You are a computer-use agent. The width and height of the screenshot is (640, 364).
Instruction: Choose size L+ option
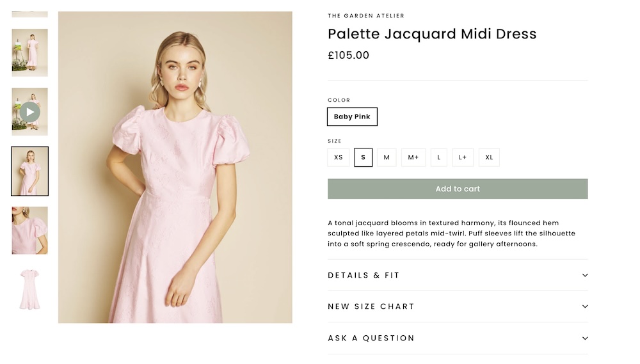coord(463,157)
